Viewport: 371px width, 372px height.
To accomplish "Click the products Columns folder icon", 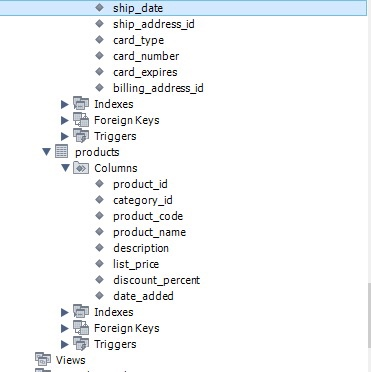I will tap(81, 168).
